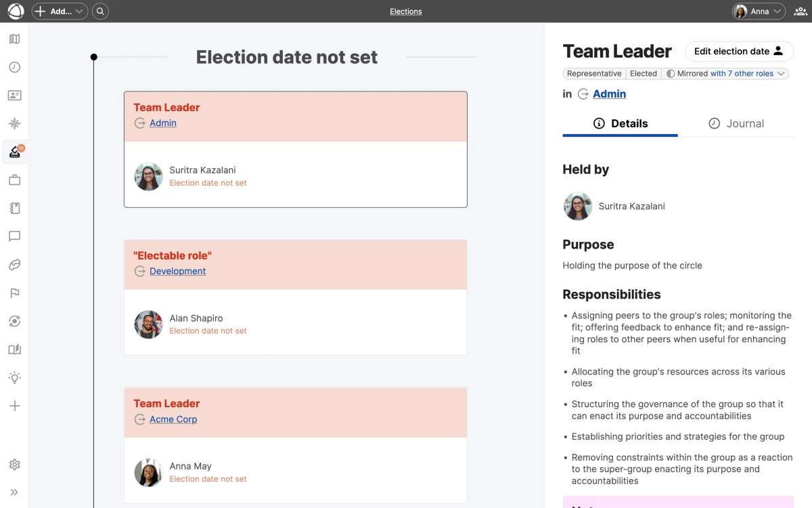Open the Add... dropdown menu
The height and width of the screenshot is (508, 812).
pos(60,11)
